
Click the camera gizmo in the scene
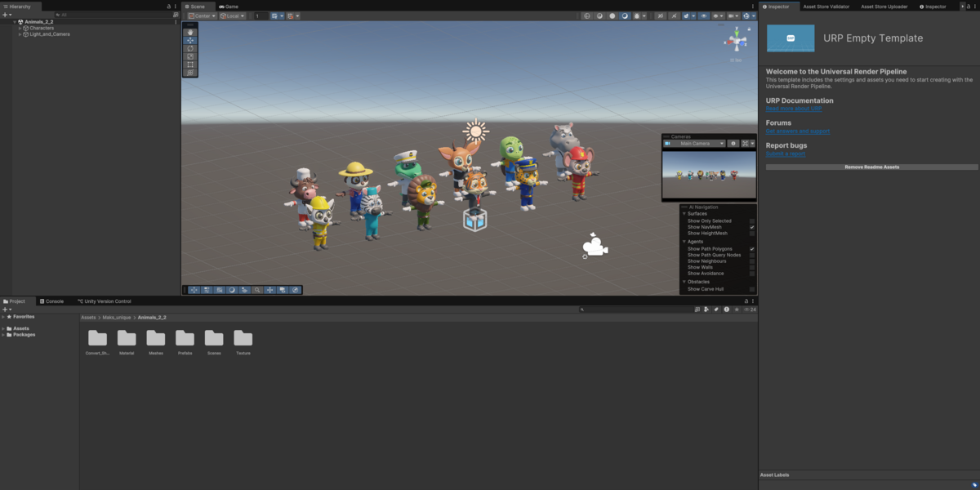click(x=595, y=245)
